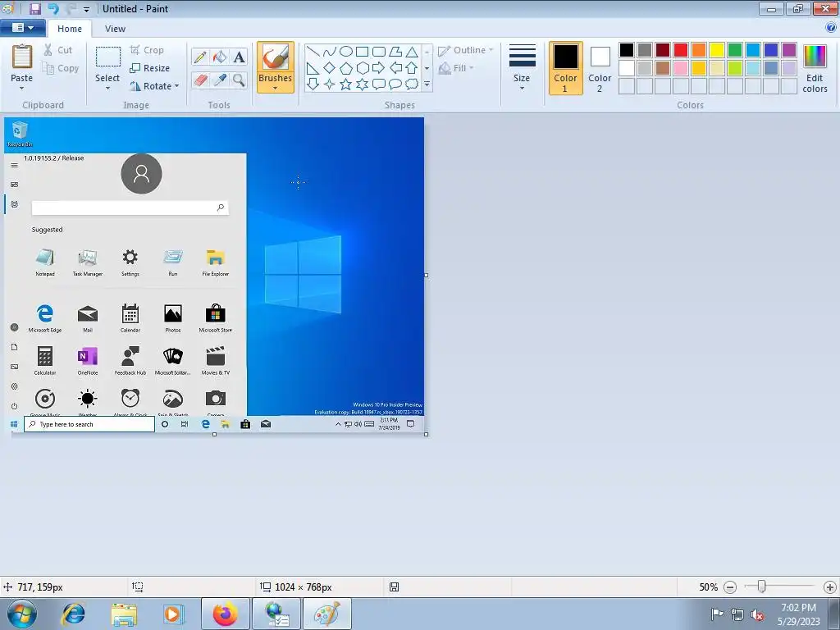Select the Pencil tool
Viewport: 840px width, 630px height.
tap(200, 57)
